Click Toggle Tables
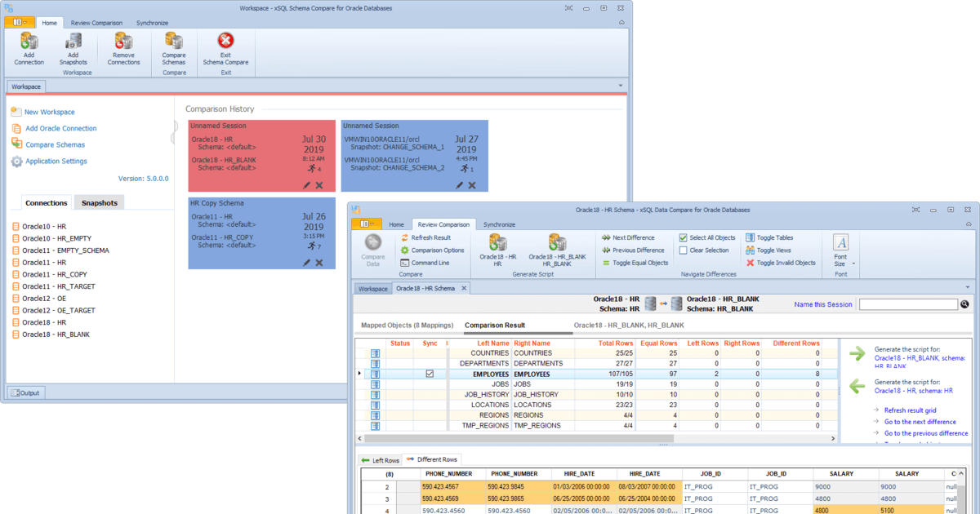This screenshot has width=980, height=514. click(x=769, y=237)
